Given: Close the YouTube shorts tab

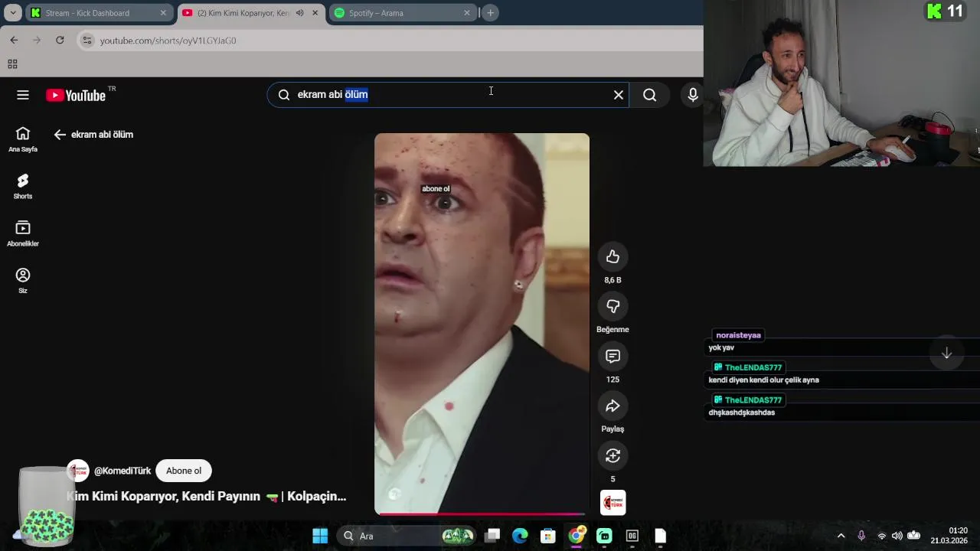Looking at the screenshot, I should [x=315, y=13].
